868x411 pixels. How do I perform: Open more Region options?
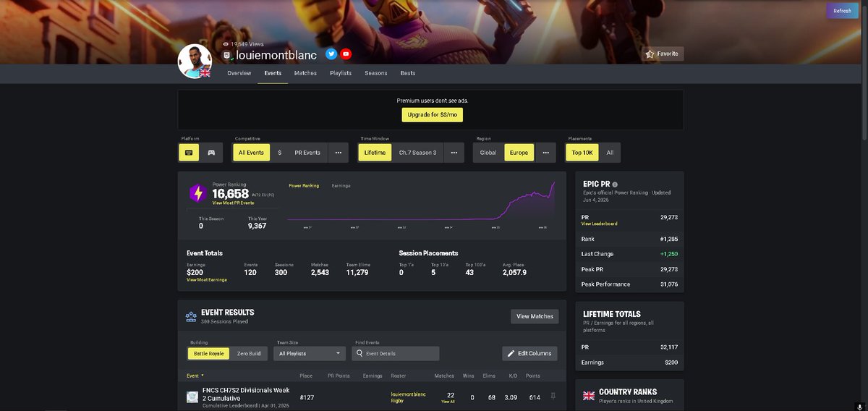click(x=545, y=153)
